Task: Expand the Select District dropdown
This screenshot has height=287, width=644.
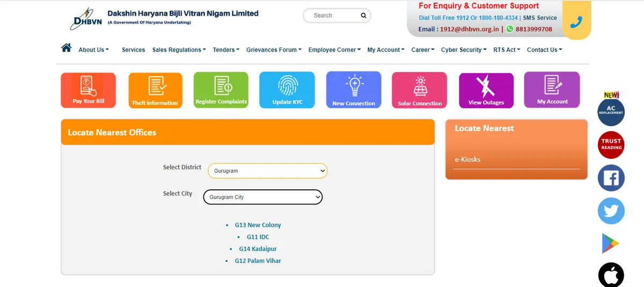Action: (x=267, y=171)
